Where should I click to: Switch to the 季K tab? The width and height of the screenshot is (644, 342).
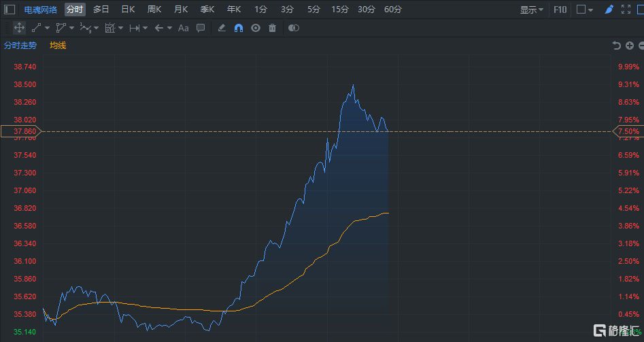coord(207,10)
